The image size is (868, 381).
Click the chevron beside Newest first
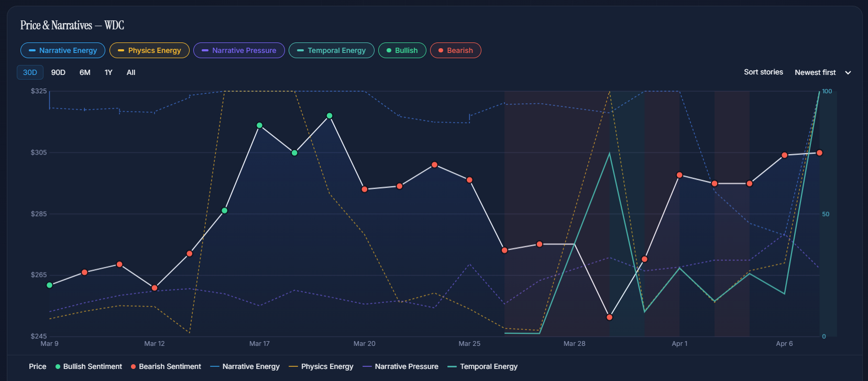(848, 73)
